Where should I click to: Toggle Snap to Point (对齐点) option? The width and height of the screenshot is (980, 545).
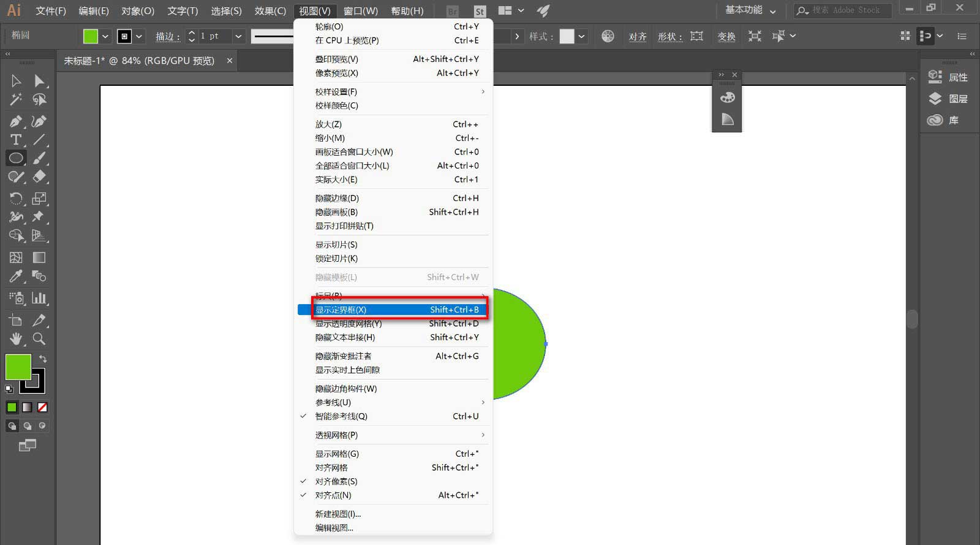(333, 495)
